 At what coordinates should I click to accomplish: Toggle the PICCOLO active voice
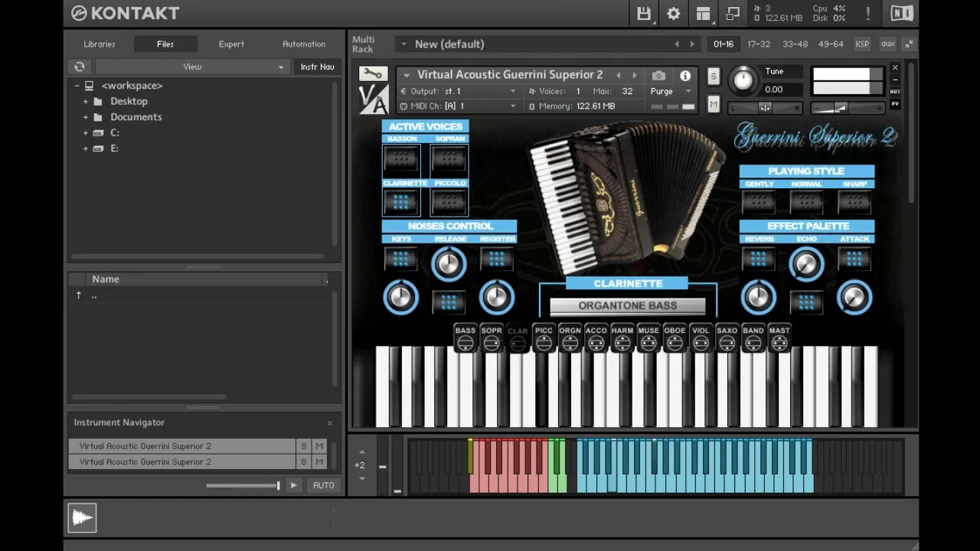(449, 203)
